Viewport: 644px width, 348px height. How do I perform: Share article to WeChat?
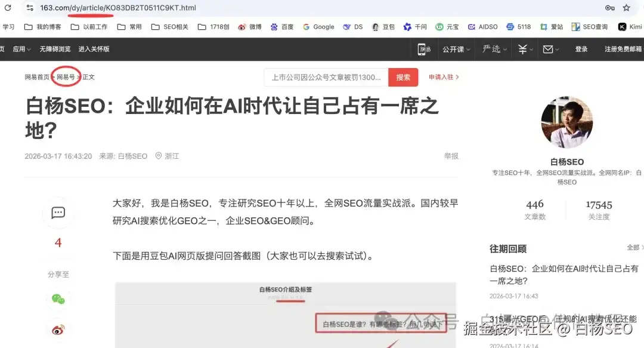(58, 299)
